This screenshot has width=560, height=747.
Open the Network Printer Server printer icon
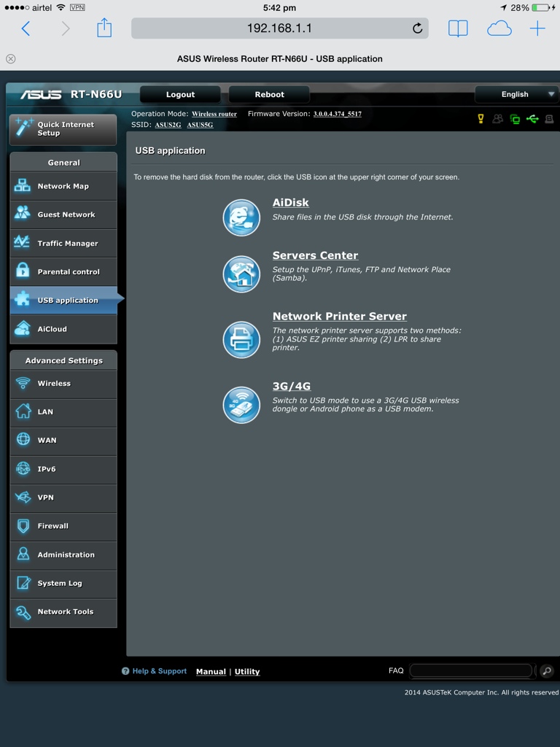click(x=241, y=340)
